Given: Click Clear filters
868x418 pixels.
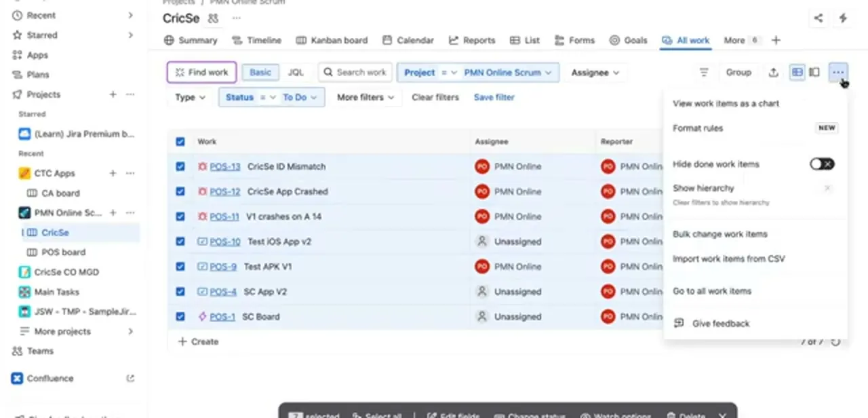Looking at the screenshot, I should click(435, 97).
